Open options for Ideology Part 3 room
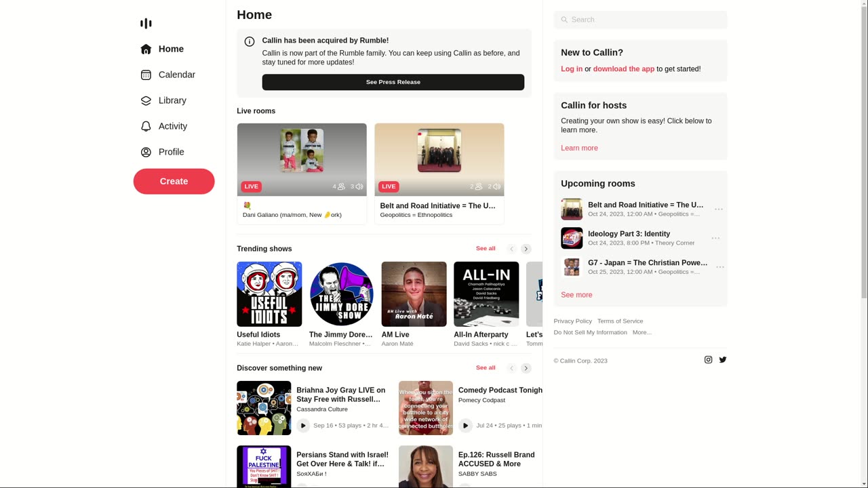 point(715,239)
